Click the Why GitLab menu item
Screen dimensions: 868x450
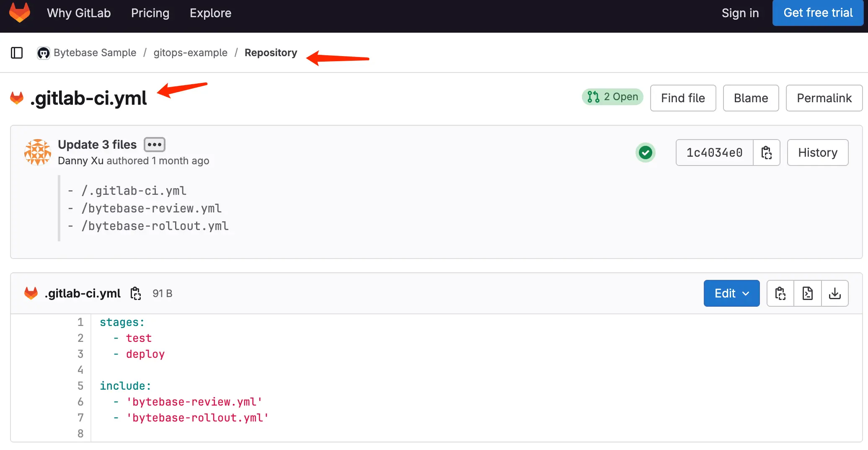(x=79, y=13)
